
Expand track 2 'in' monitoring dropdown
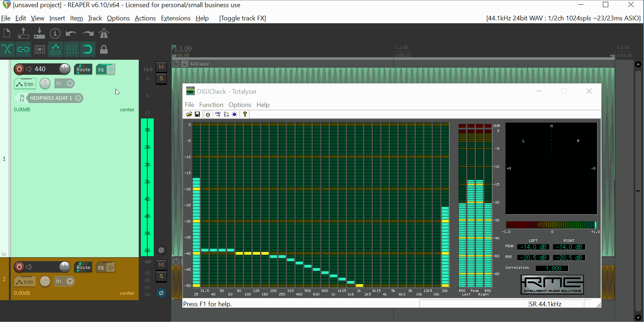pos(70,281)
